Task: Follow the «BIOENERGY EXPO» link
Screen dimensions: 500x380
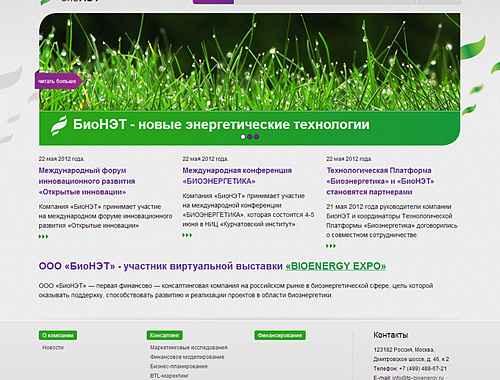Action: 336,266
